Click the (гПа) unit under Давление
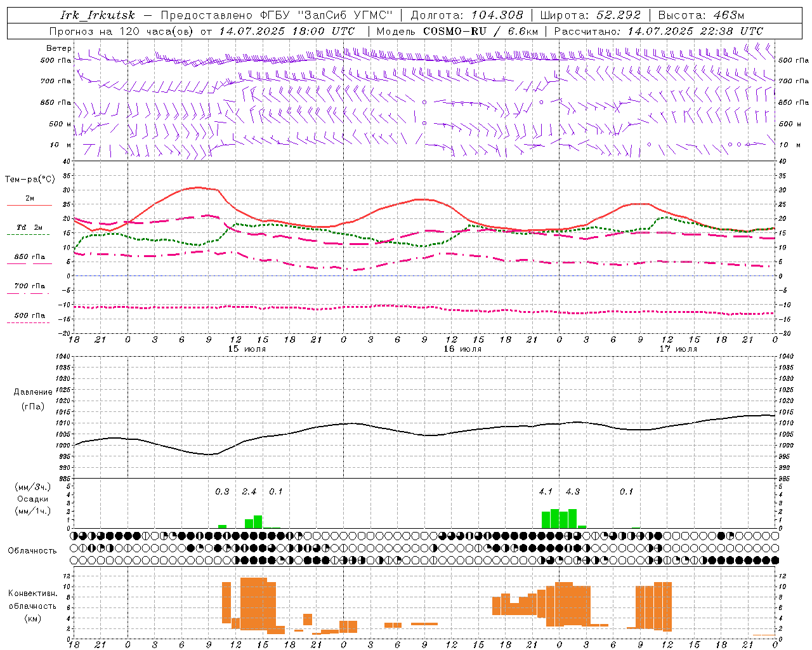812x650 pixels. [32, 406]
